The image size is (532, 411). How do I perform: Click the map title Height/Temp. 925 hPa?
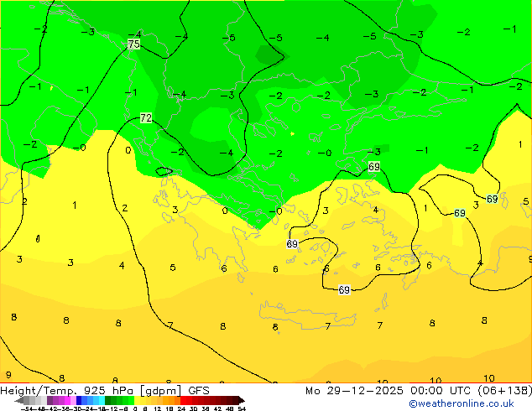pos(68,391)
